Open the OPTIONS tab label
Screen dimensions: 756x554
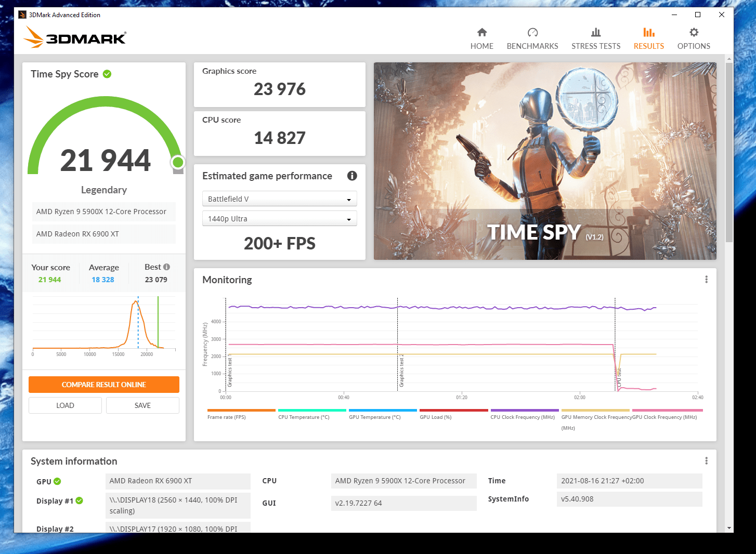(x=694, y=46)
